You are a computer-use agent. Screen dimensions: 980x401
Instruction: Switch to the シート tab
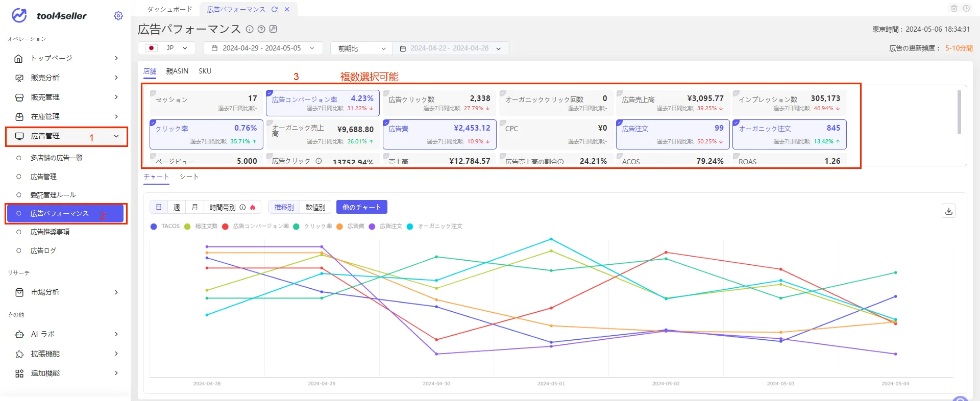189,177
